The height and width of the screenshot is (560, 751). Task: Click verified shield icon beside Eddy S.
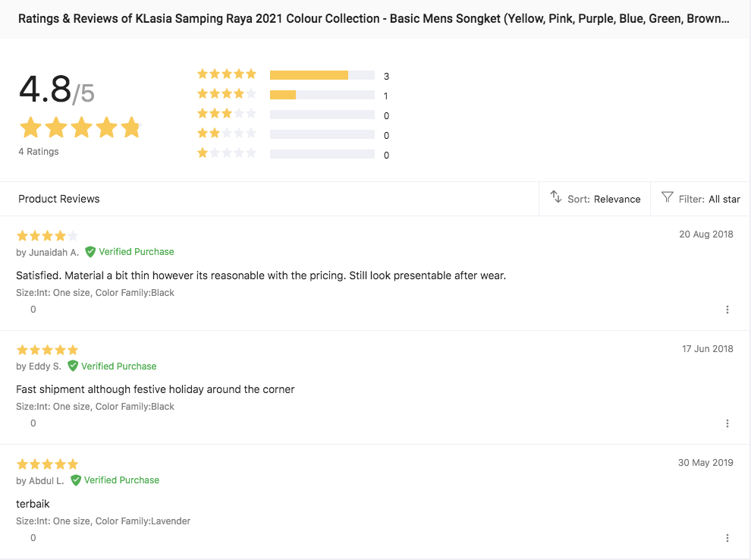73,366
